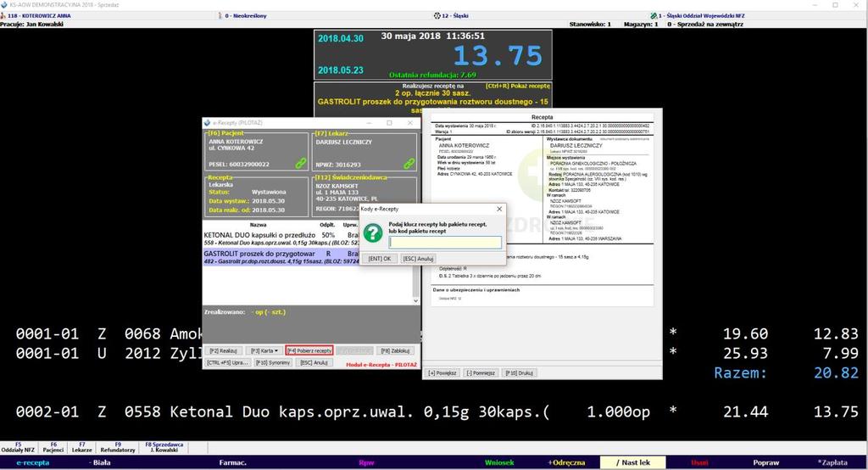868x470 pixels.
Task: Click the icon beside 0 - Nieokreślony
Action: (220, 15)
